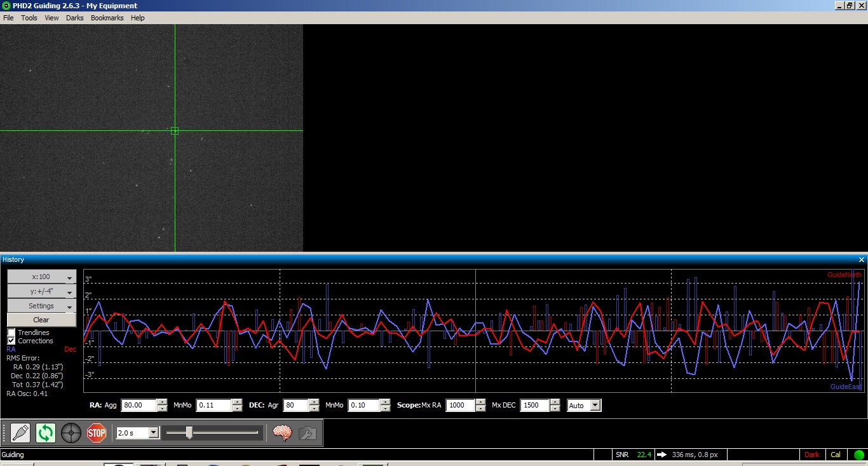The image size is (868, 466).
Task: Click the USB connect equipment icon
Action: 20,434
